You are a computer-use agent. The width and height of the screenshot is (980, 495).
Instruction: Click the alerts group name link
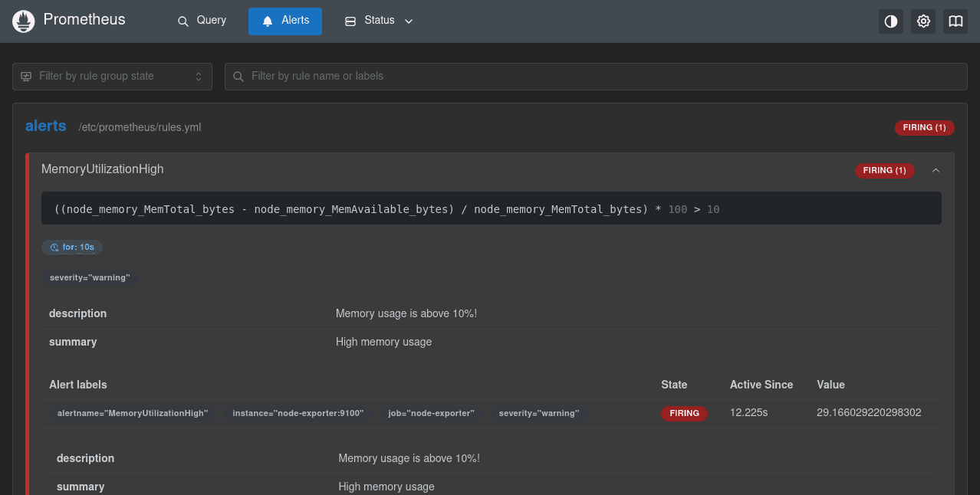(x=46, y=126)
